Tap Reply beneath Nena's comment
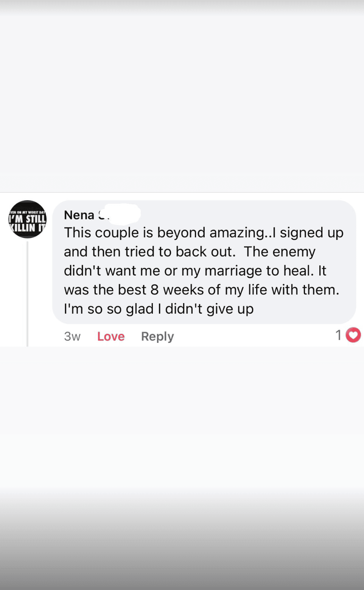The height and width of the screenshot is (590, 364). click(157, 336)
